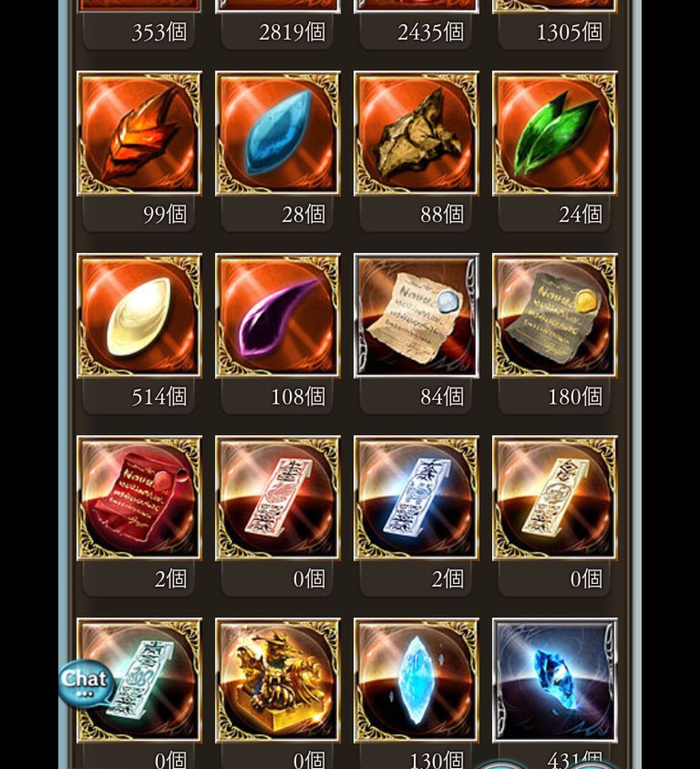This screenshot has width=700, height=769.
Task: Select the green leaf item
Action: [555, 133]
